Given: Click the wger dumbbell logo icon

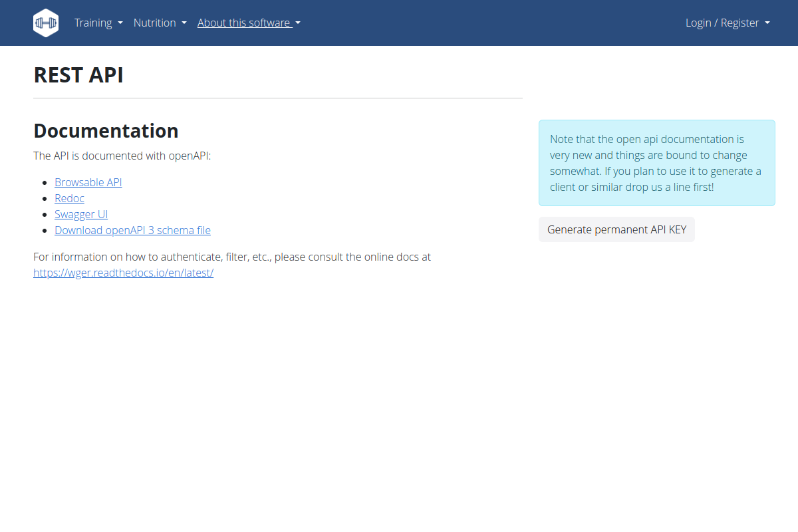Looking at the screenshot, I should tap(46, 23).
